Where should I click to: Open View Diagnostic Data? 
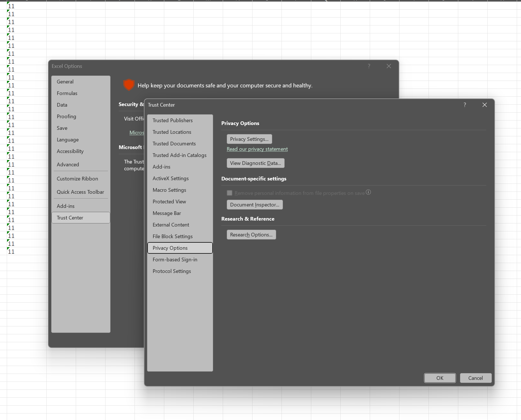(256, 163)
